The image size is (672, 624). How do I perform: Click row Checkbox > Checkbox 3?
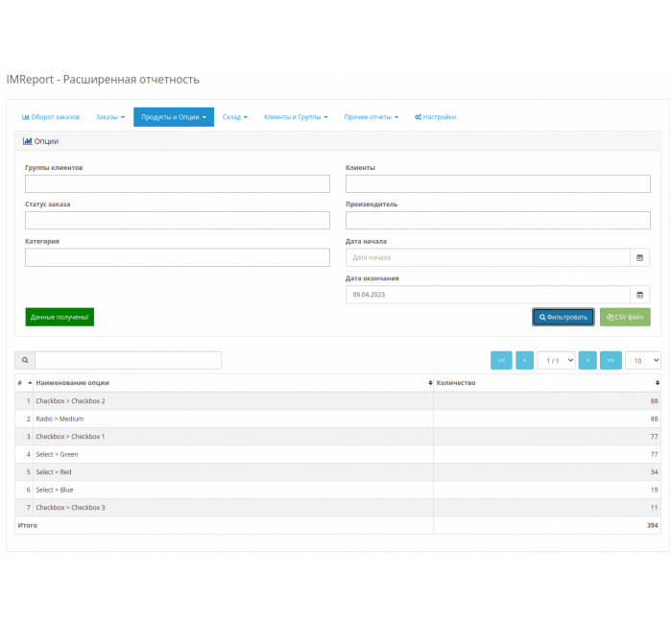338,508
